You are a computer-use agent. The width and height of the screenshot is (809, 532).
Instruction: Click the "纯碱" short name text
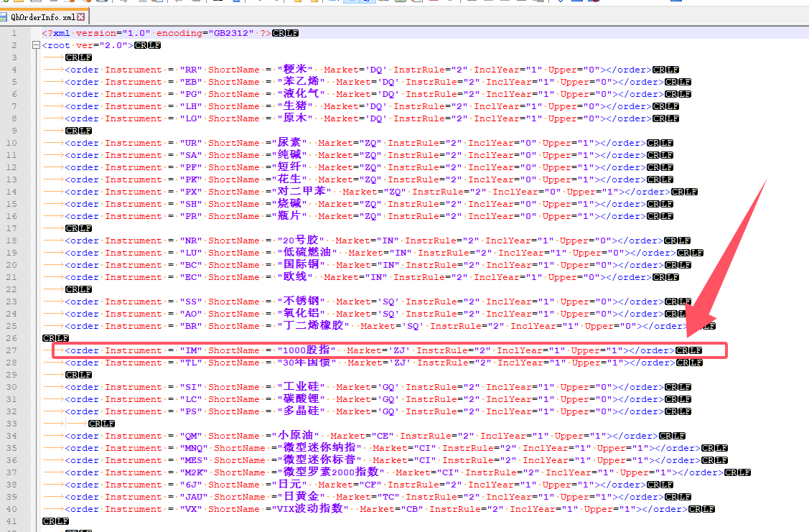coord(295,155)
